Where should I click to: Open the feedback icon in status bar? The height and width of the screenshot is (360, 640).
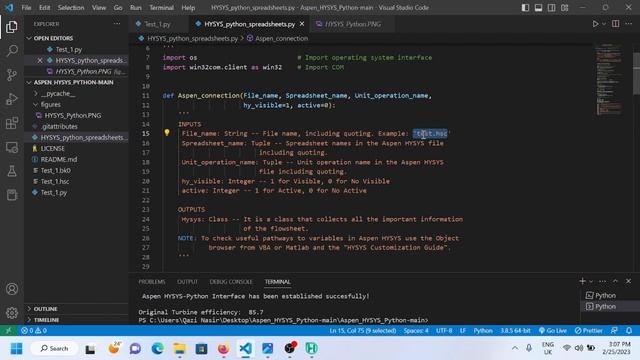(x=614, y=330)
